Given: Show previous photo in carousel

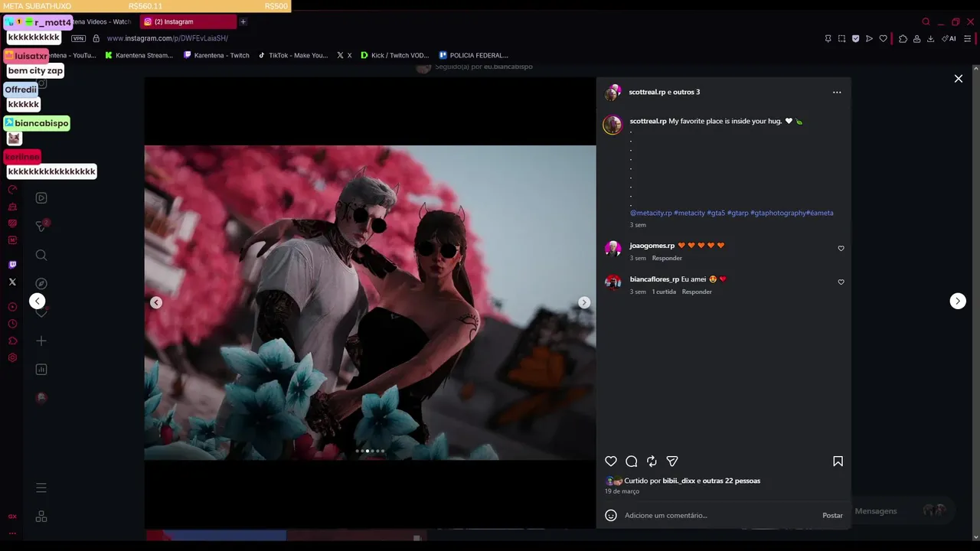Looking at the screenshot, I should point(156,302).
